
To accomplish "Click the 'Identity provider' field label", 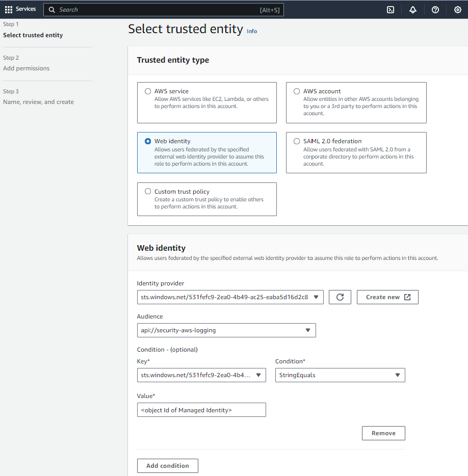I will pyautogui.click(x=161, y=283).
